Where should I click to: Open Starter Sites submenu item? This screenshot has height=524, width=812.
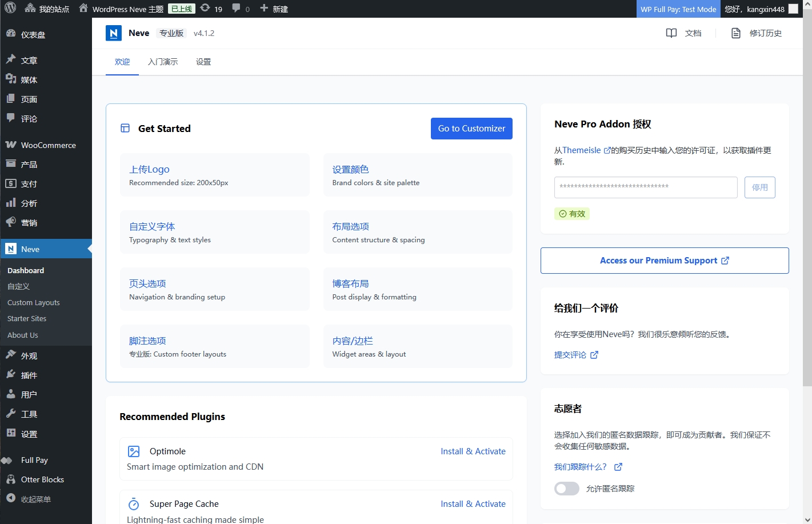(x=27, y=318)
